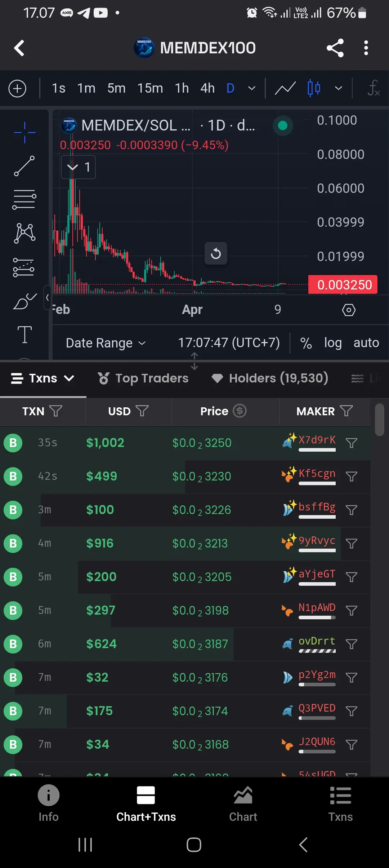The image size is (389, 868).
Task: Select the Text annotation tool
Action: (x=24, y=335)
